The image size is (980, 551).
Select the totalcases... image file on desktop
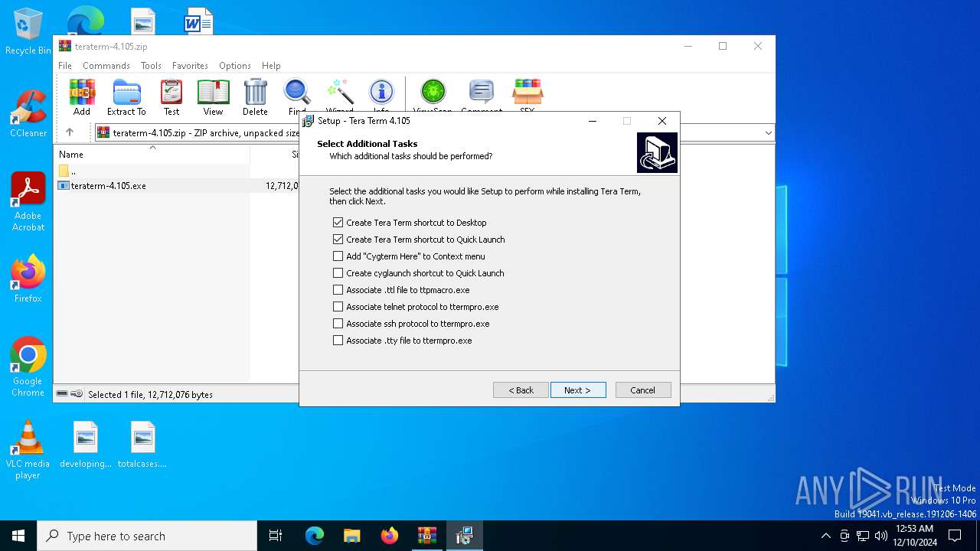click(x=142, y=445)
